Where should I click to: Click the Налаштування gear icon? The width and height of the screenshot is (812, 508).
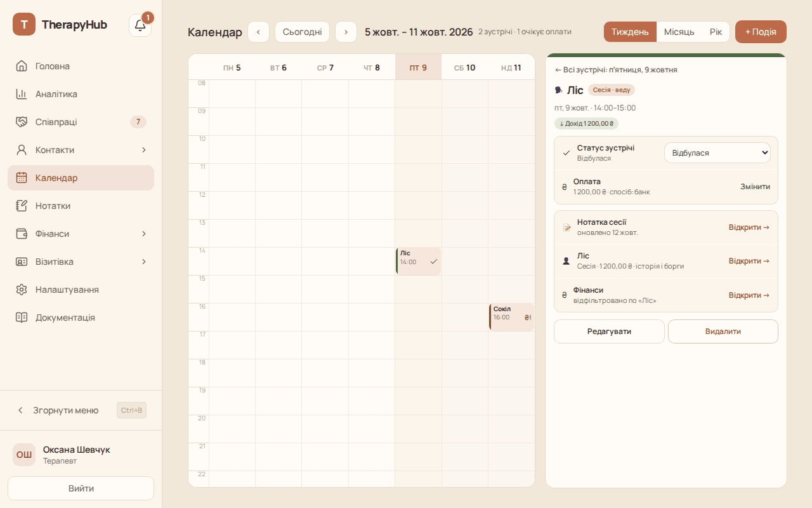(x=22, y=290)
